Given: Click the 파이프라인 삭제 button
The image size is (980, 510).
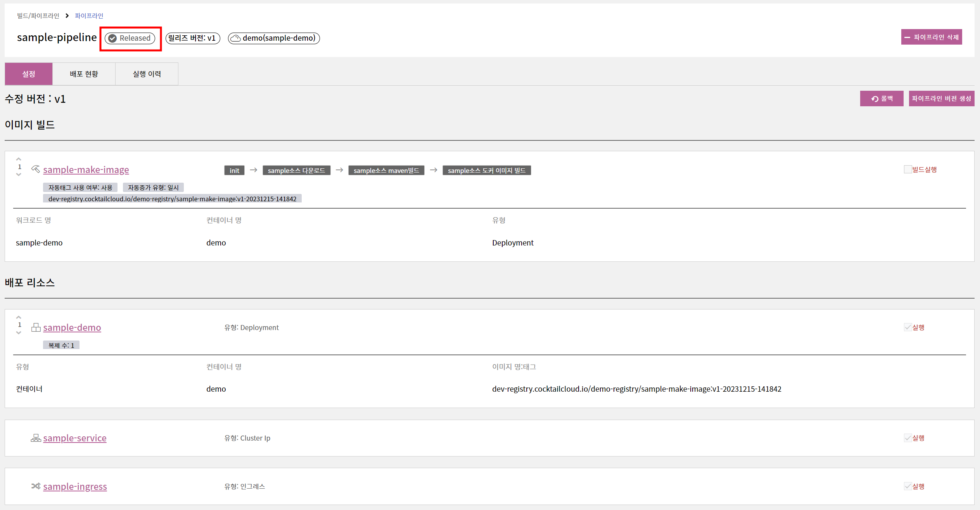Looking at the screenshot, I should click(931, 37).
